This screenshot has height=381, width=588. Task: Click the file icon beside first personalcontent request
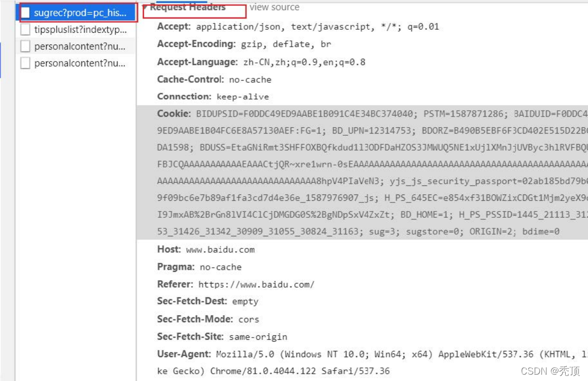pyautogui.click(x=25, y=46)
